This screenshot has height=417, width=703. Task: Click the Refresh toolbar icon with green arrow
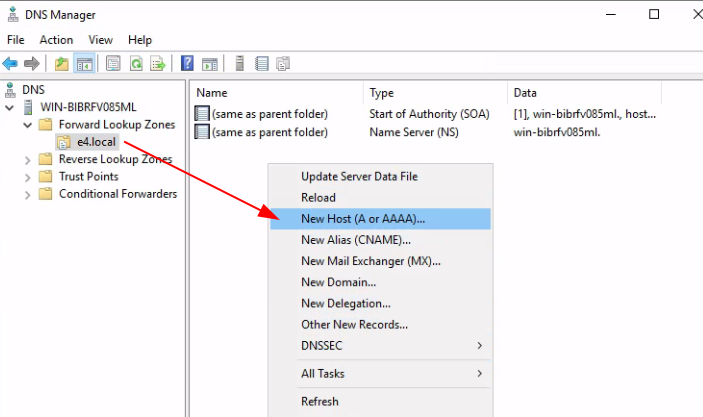tap(136, 64)
